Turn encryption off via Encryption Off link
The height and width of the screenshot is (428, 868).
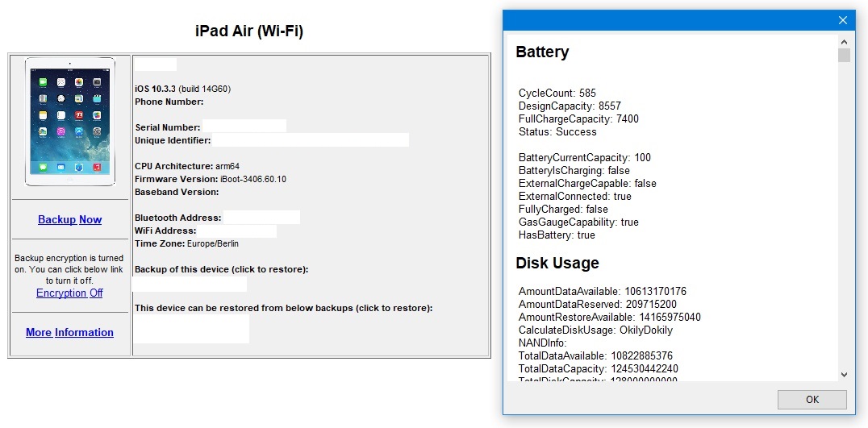click(x=69, y=293)
